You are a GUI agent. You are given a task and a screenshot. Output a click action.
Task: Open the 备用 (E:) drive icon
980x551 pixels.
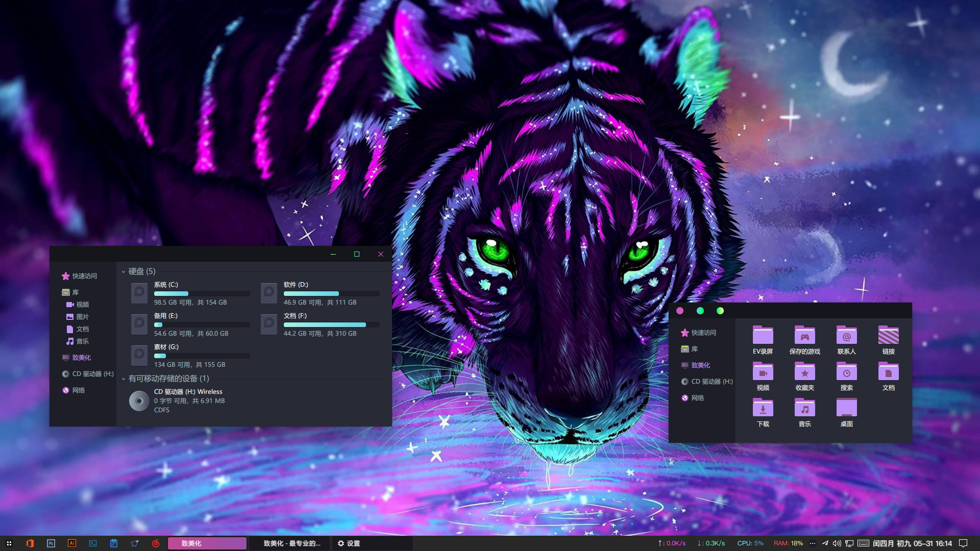[x=139, y=324]
